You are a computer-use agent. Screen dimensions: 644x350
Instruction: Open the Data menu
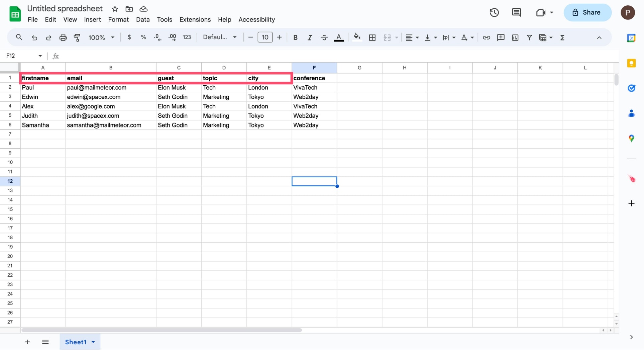(143, 19)
